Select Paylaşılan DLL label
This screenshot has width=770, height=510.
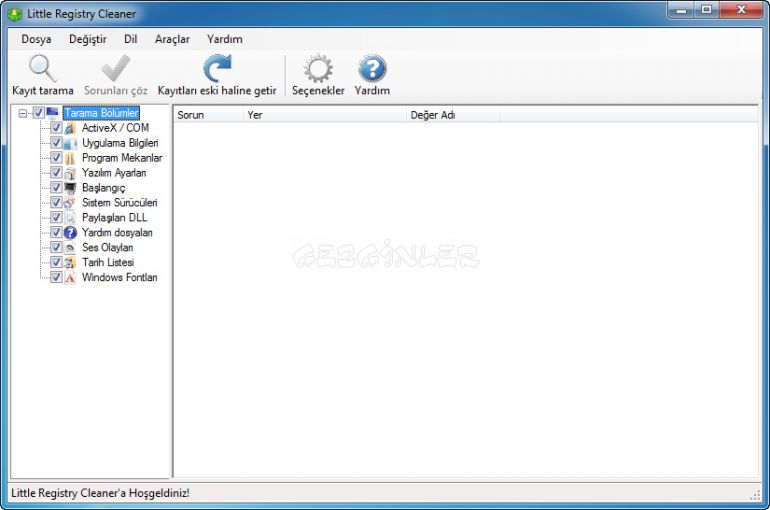click(114, 218)
